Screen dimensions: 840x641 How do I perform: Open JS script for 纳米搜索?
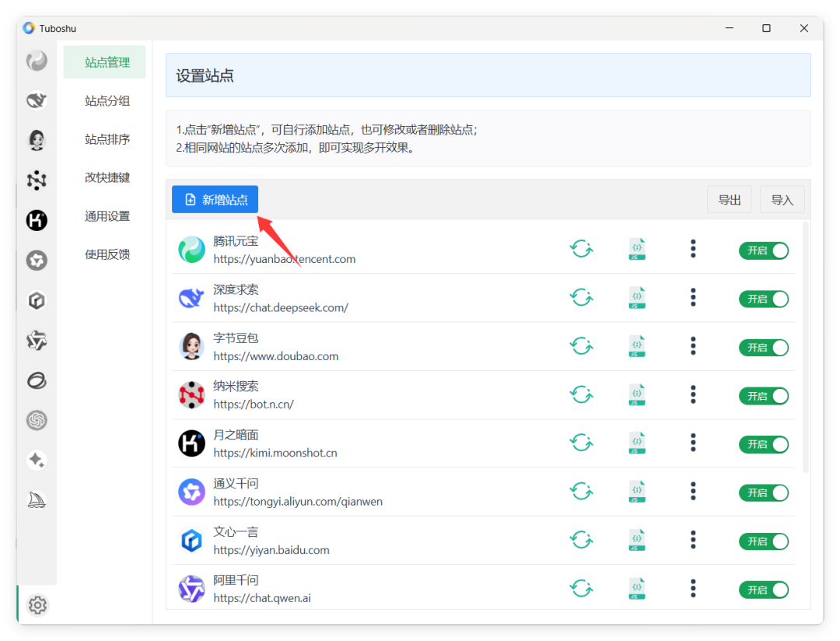coord(637,394)
